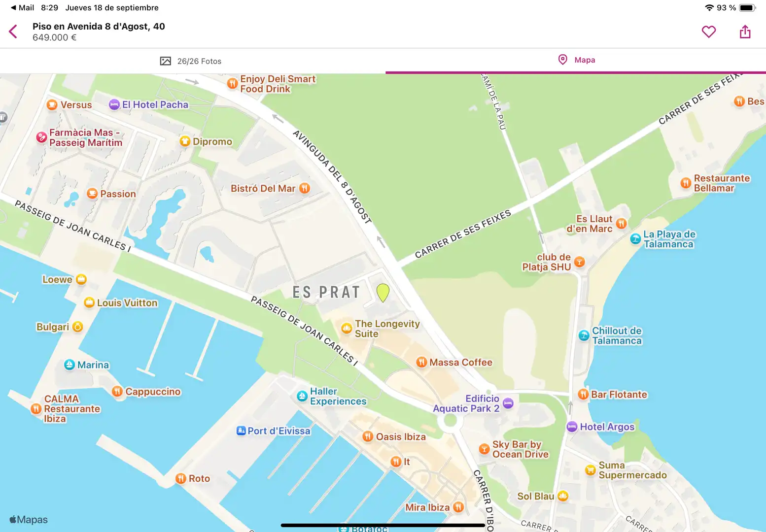Go back with the purple back arrow

tap(13, 32)
